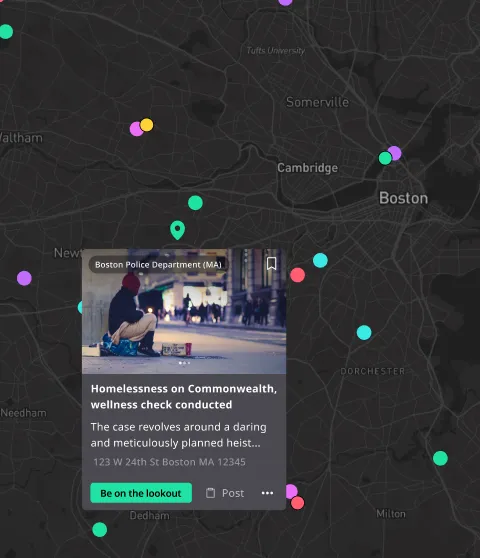Click the Post button on the card

pyautogui.click(x=225, y=493)
